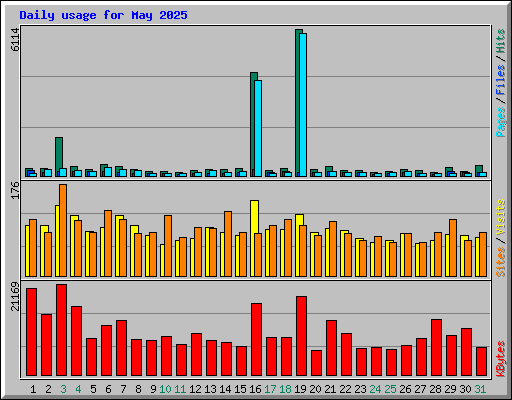
Task: Click day label 27 on x-axis
Action: coord(420,389)
